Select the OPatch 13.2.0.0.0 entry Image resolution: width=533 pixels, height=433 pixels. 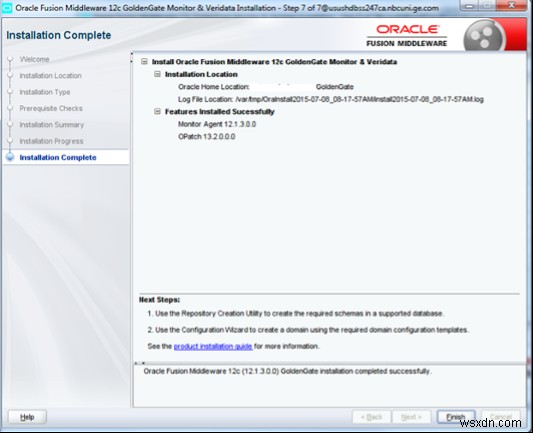click(x=207, y=137)
